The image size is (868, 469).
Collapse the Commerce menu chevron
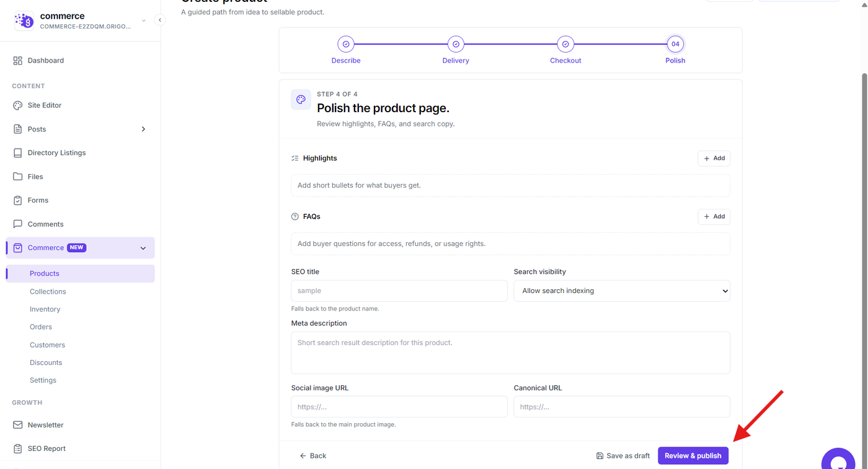click(x=143, y=248)
